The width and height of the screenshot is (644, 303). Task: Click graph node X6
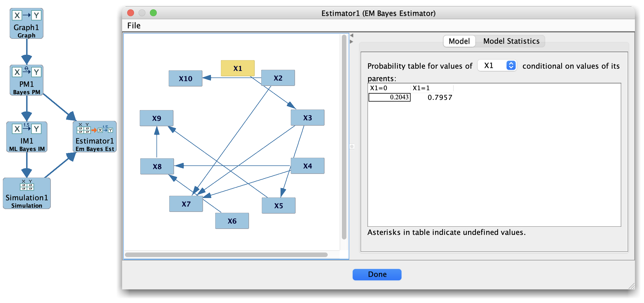click(232, 221)
